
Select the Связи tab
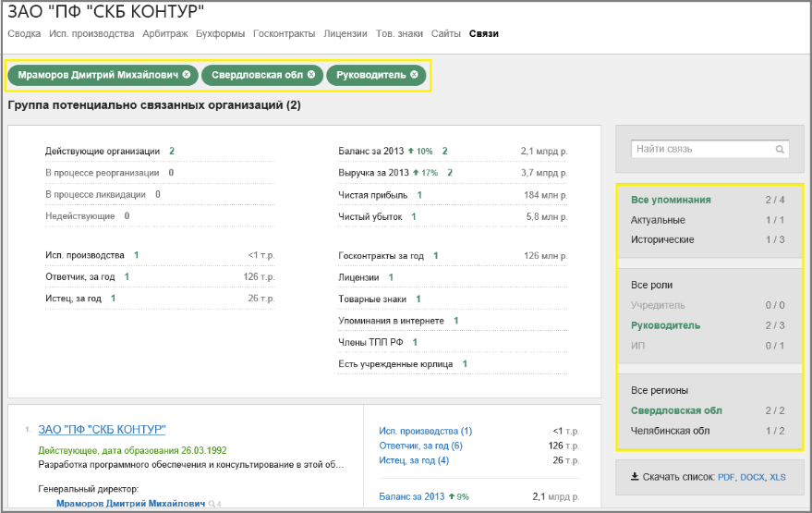click(x=484, y=33)
